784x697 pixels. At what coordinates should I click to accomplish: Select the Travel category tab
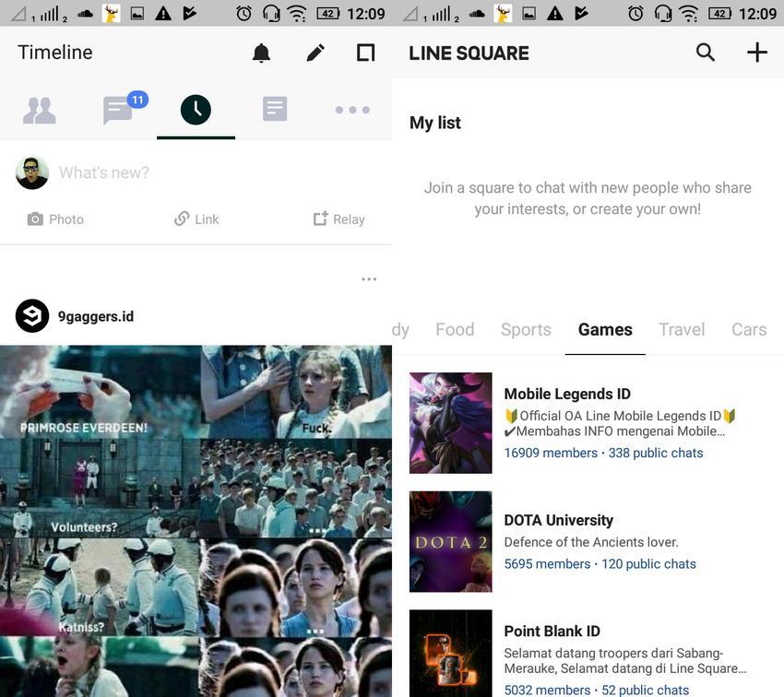point(682,330)
